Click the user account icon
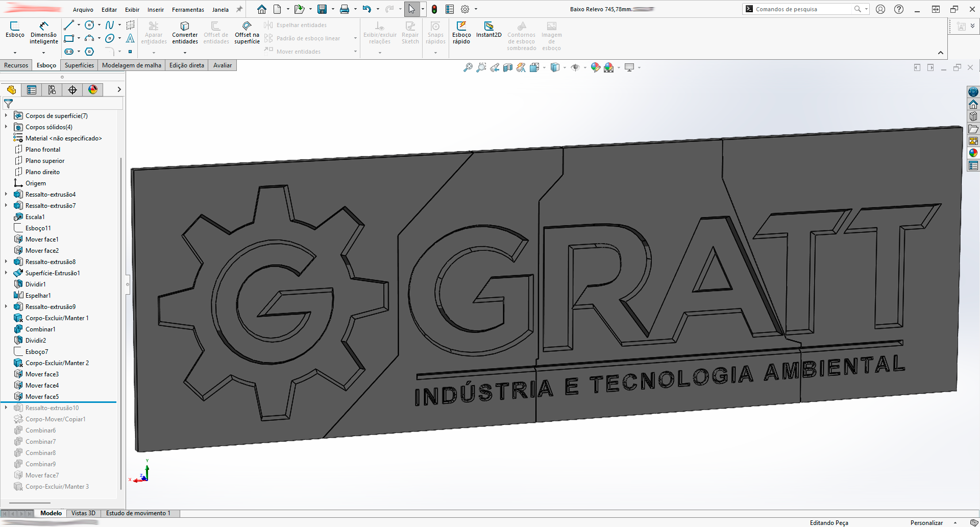 [880, 9]
